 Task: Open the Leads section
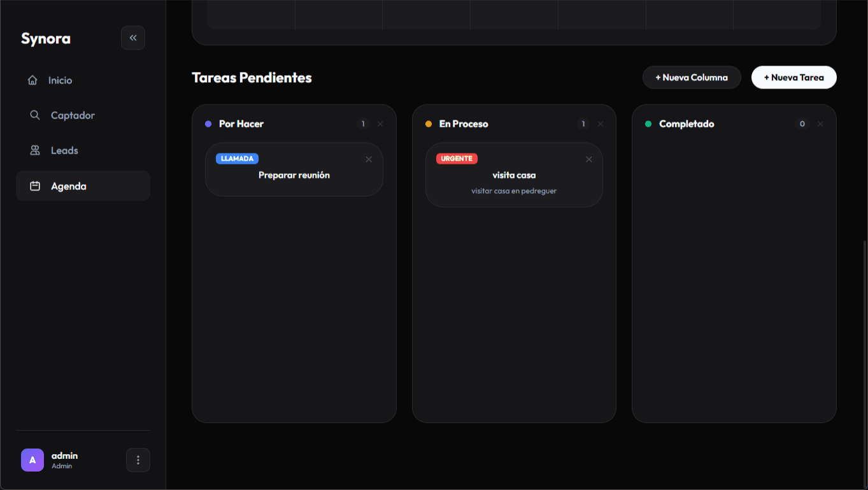point(83,150)
